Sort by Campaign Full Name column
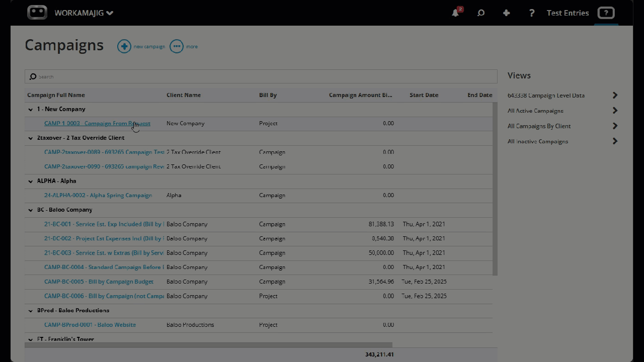This screenshot has height=362, width=644. (56, 95)
